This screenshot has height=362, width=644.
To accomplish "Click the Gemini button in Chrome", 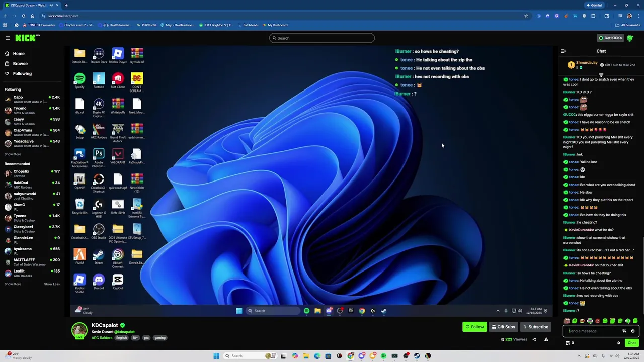I will point(594,5).
